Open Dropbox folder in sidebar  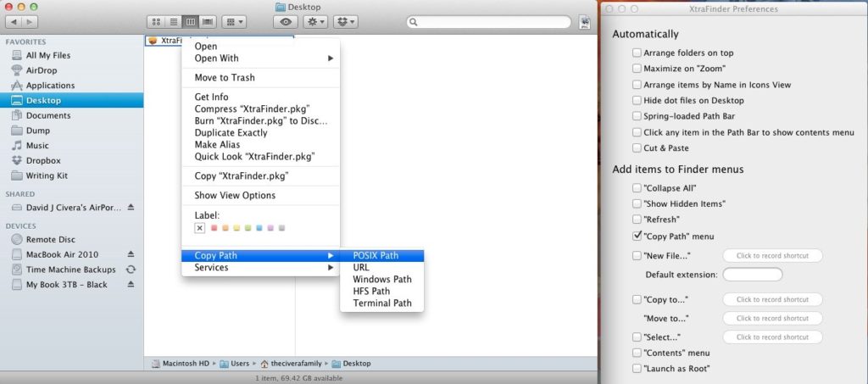click(43, 160)
